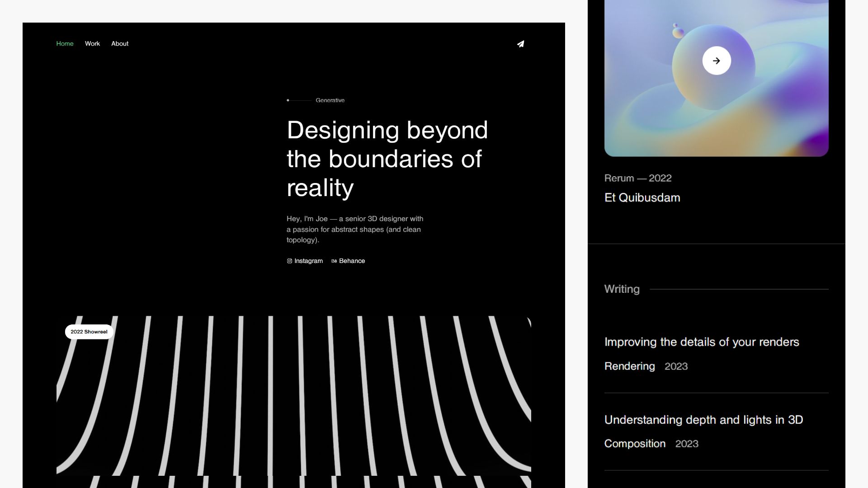The image size is (868, 488).
Task: Click the bullet dot beside the Generative label
Action: point(288,100)
